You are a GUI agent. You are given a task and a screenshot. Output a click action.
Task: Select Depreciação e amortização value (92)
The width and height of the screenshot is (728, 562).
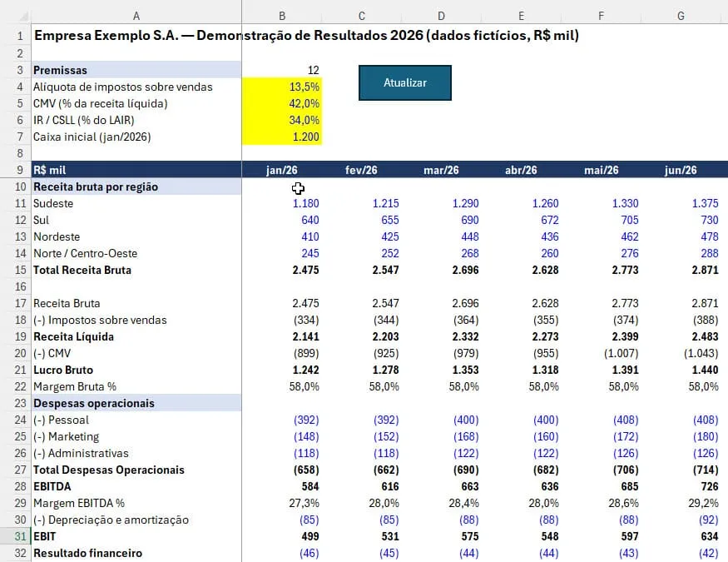(681, 520)
